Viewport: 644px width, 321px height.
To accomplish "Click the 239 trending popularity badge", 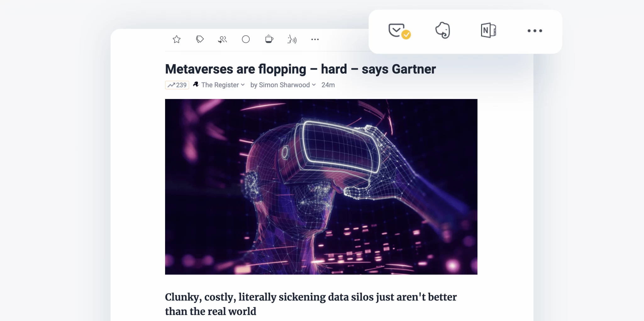I will [x=177, y=85].
